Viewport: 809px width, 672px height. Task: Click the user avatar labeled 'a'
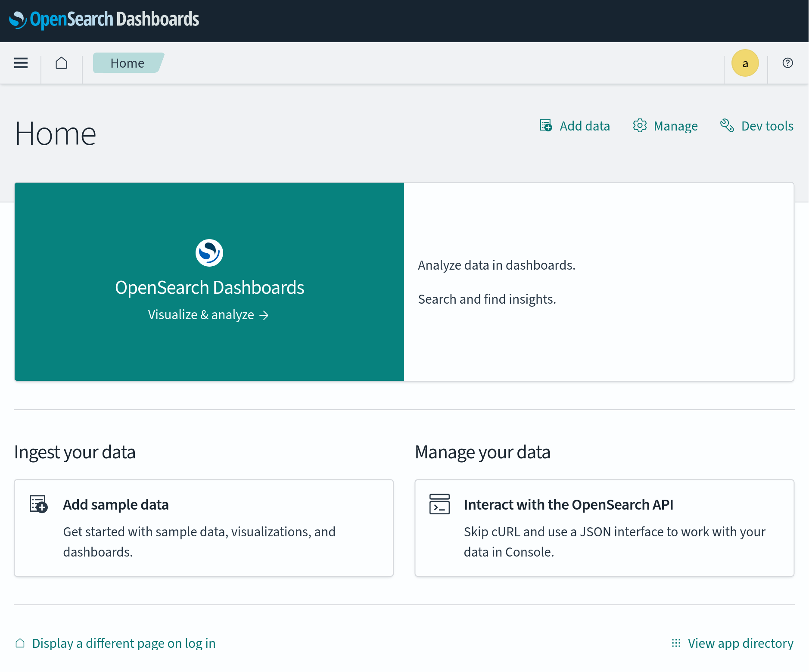pos(745,62)
